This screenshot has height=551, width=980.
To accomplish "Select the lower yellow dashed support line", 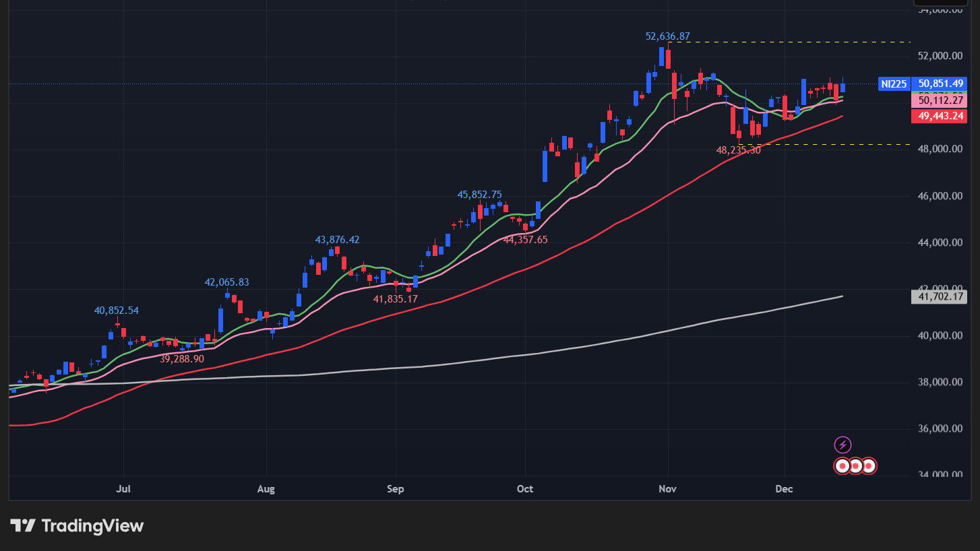I will click(x=843, y=143).
